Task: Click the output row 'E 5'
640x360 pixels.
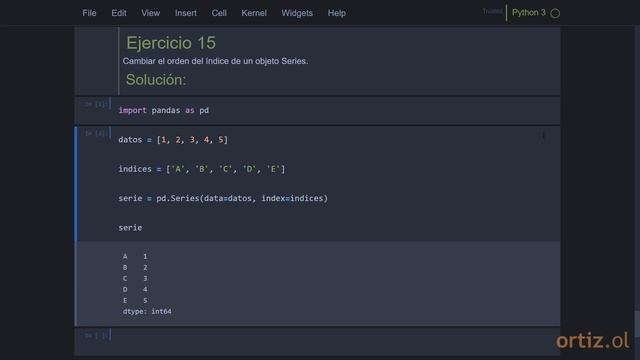Action: coord(135,300)
